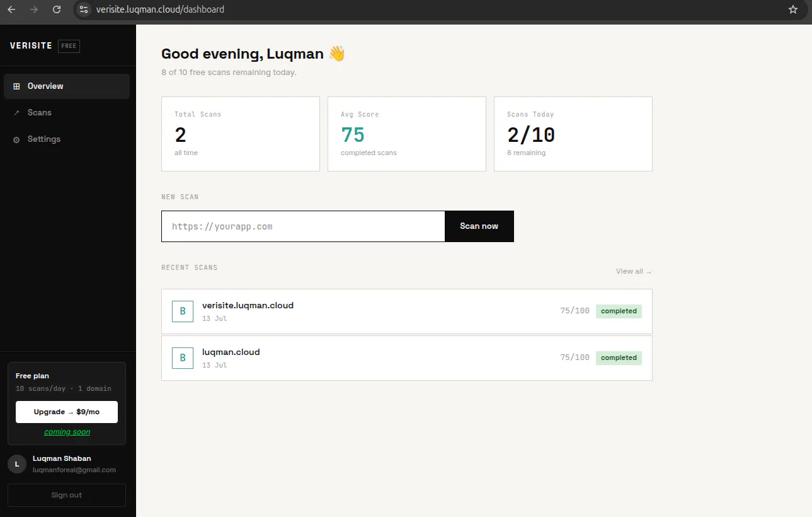Click the waving hand emoji in greeting
The height and width of the screenshot is (517, 812).
click(337, 54)
